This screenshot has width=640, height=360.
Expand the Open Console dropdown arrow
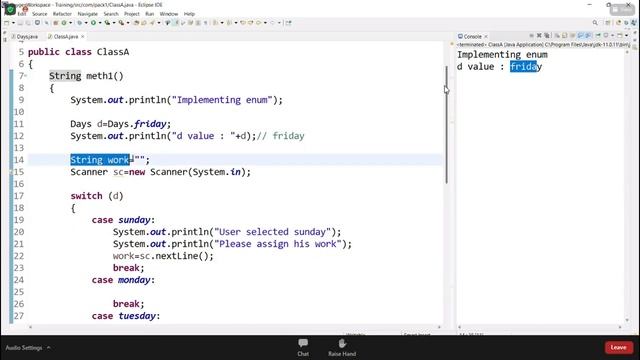(627, 36)
